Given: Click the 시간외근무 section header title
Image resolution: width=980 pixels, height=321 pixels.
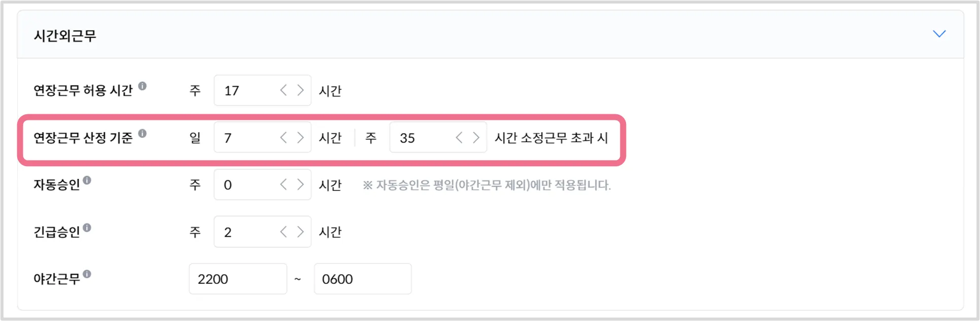Looking at the screenshot, I should (65, 36).
